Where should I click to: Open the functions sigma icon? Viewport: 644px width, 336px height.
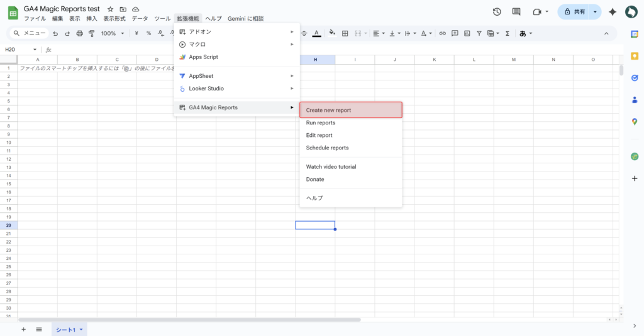pos(508,34)
